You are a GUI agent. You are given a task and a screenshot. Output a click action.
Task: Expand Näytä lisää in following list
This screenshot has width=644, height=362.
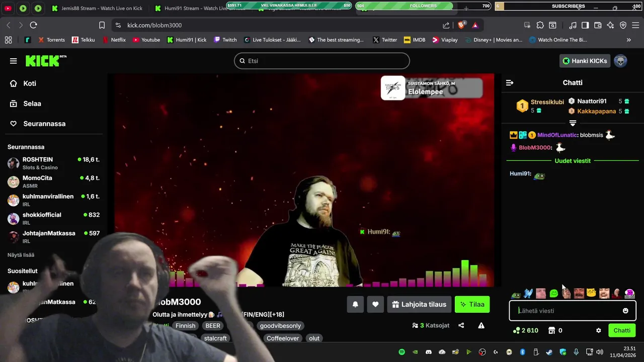click(21, 255)
